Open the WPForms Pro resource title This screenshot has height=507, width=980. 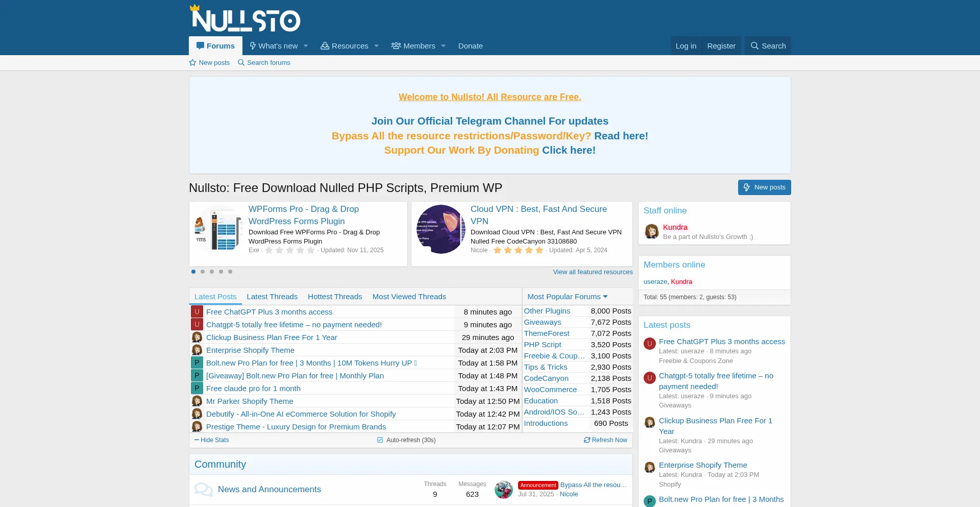pyautogui.click(x=304, y=215)
